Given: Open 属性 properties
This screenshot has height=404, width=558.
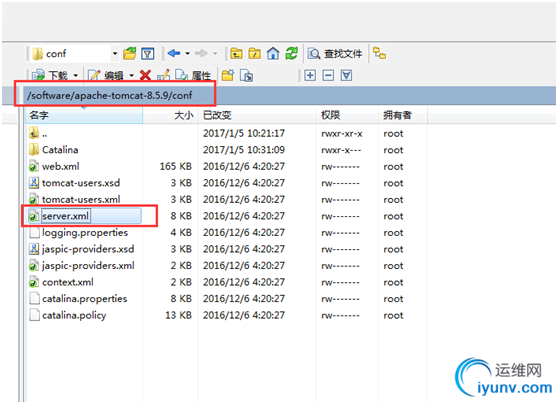Looking at the screenshot, I should click(x=193, y=75).
